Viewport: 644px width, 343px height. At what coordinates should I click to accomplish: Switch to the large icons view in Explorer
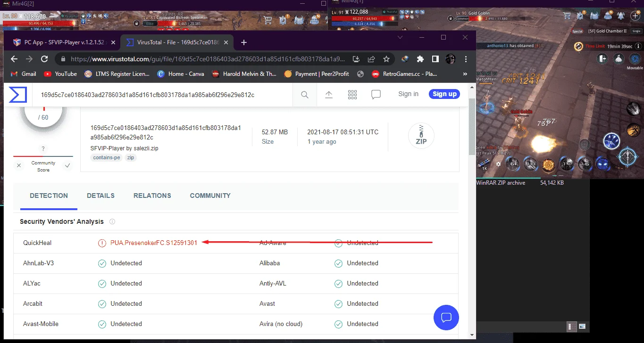pyautogui.click(x=582, y=326)
